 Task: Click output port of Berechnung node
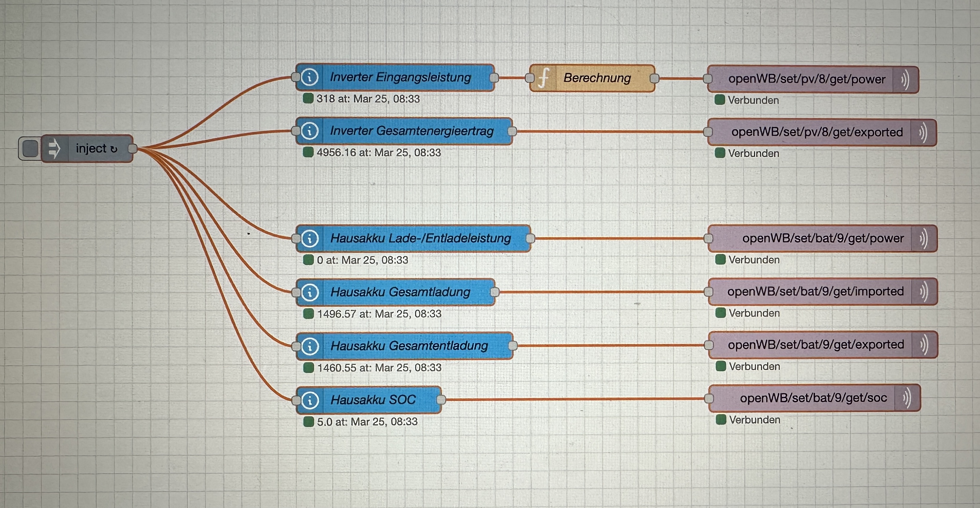click(x=654, y=79)
